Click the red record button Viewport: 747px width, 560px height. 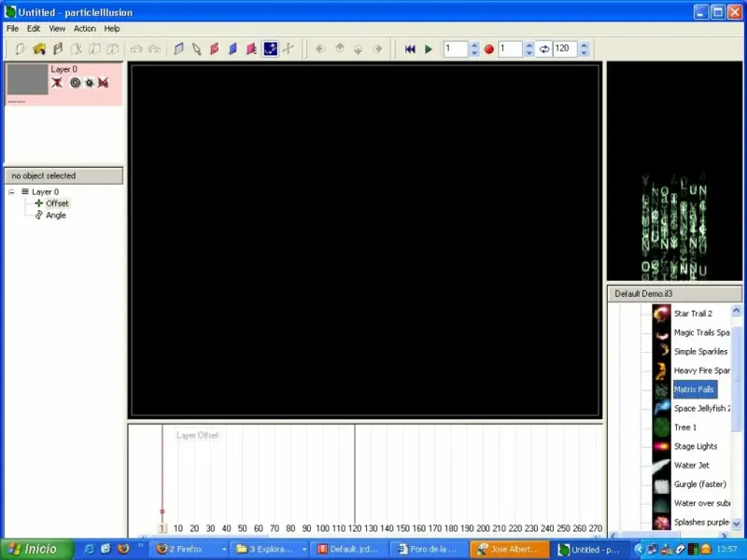pyautogui.click(x=488, y=49)
